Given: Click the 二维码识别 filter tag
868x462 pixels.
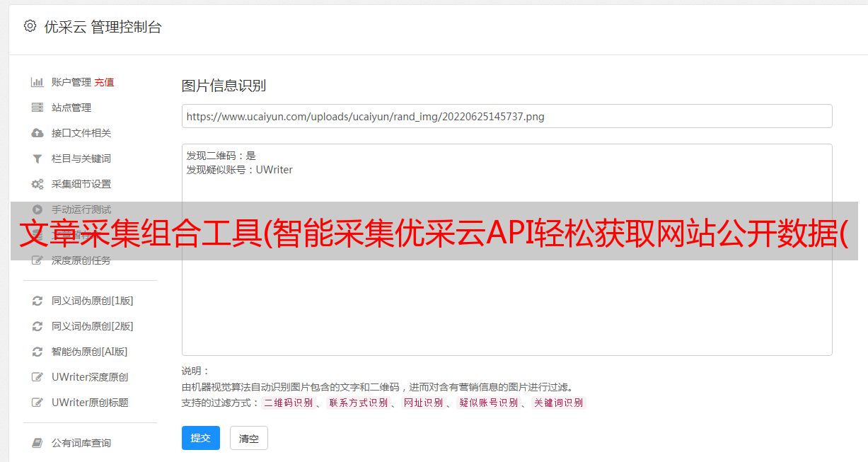Looking at the screenshot, I should click(288, 403).
